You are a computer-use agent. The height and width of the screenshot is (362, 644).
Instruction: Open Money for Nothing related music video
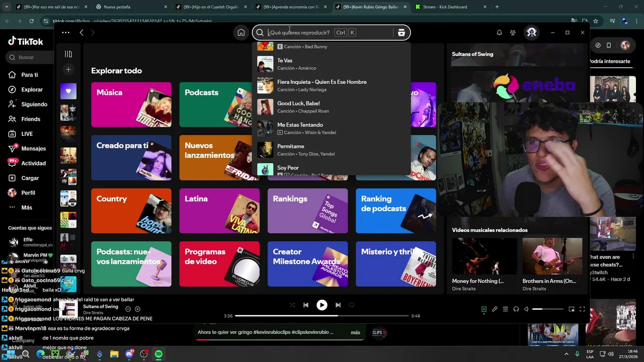pos(485,264)
